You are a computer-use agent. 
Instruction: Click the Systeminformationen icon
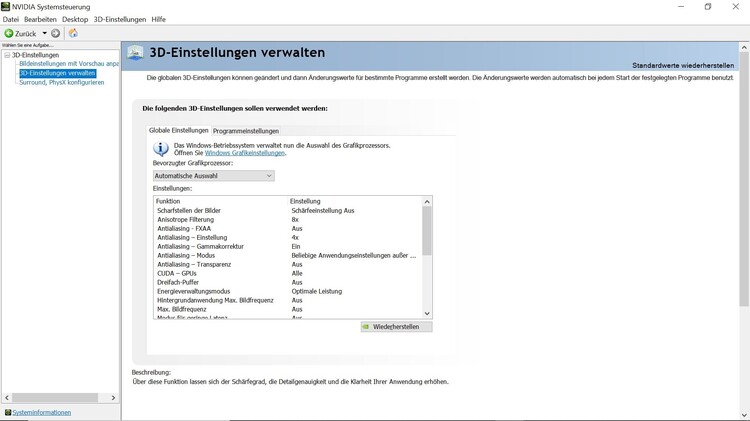pos(8,412)
